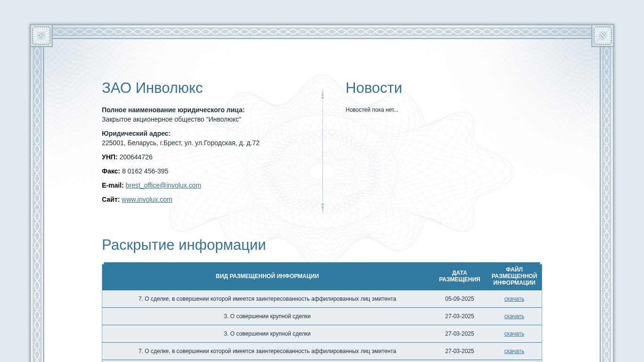Click the Новостей пока нет message
Image resolution: width=644 pixels, height=362 pixels.
pyautogui.click(x=372, y=110)
